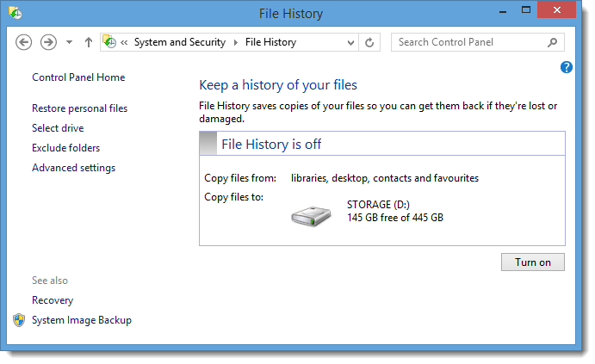Click the Forward navigation arrow
595x364 pixels.
pos(48,42)
